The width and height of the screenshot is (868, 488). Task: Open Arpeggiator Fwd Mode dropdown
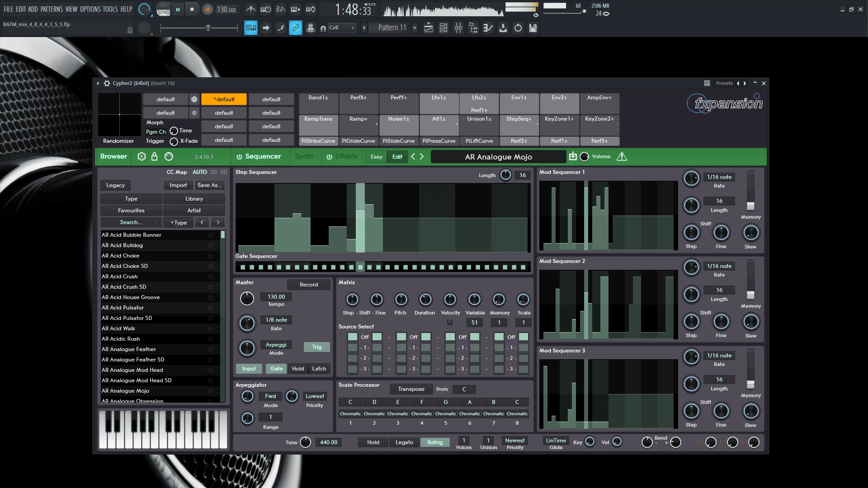pyautogui.click(x=270, y=396)
